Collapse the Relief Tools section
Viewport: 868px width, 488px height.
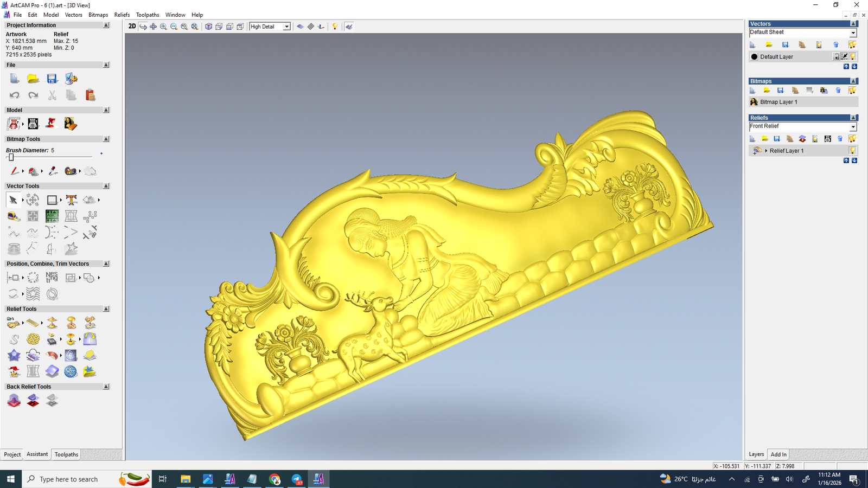pos(106,309)
